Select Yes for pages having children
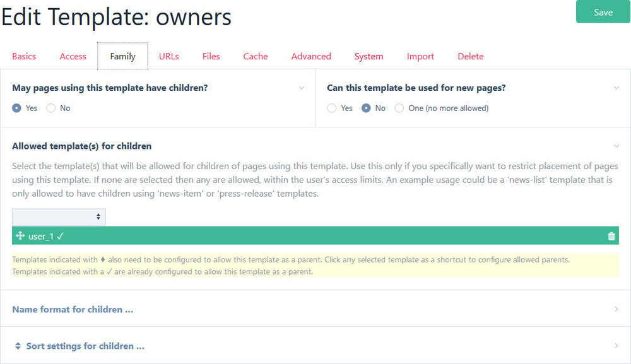 point(17,109)
